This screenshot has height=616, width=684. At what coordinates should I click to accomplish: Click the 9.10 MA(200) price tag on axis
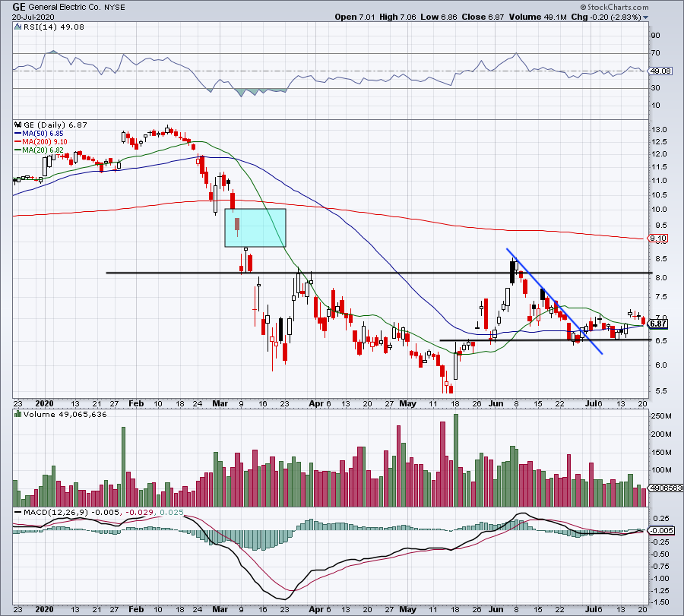pyautogui.click(x=658, y=238)
